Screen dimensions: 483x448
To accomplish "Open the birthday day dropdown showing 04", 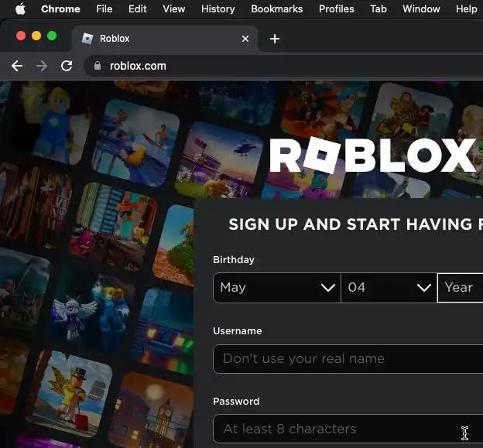I will [x=389, y=288].
